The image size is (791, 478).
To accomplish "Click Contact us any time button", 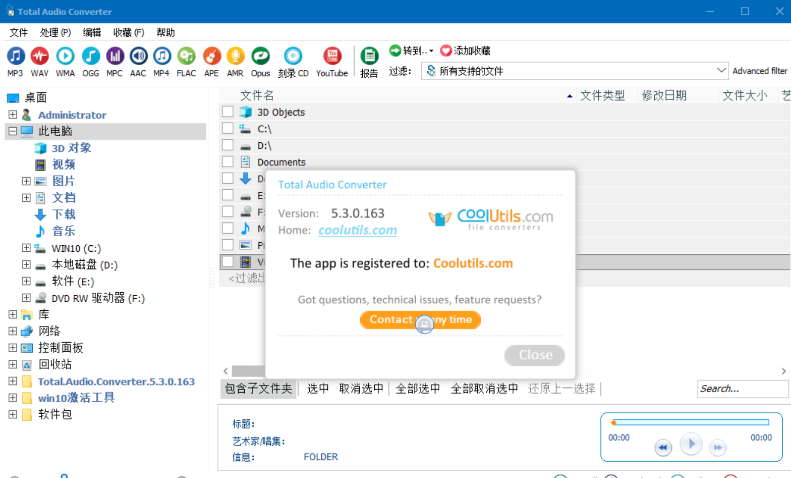I will coord(420,320).
